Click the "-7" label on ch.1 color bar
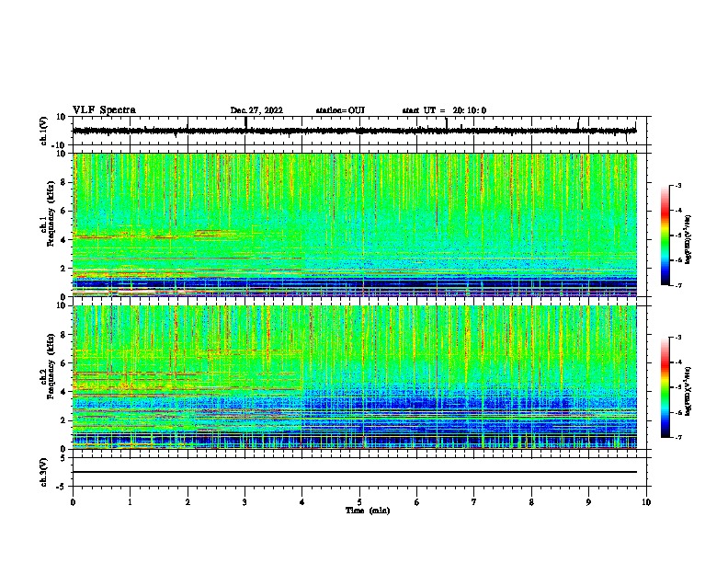This screenshot has width=728, height=563. (677, 285)
